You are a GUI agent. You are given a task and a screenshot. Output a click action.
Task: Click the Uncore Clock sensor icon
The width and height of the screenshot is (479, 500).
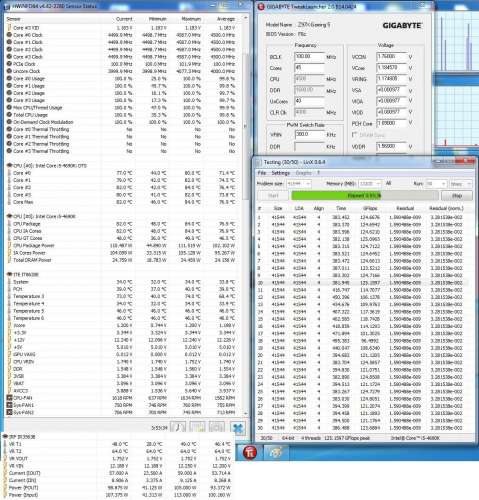click(x=9, y=71)
